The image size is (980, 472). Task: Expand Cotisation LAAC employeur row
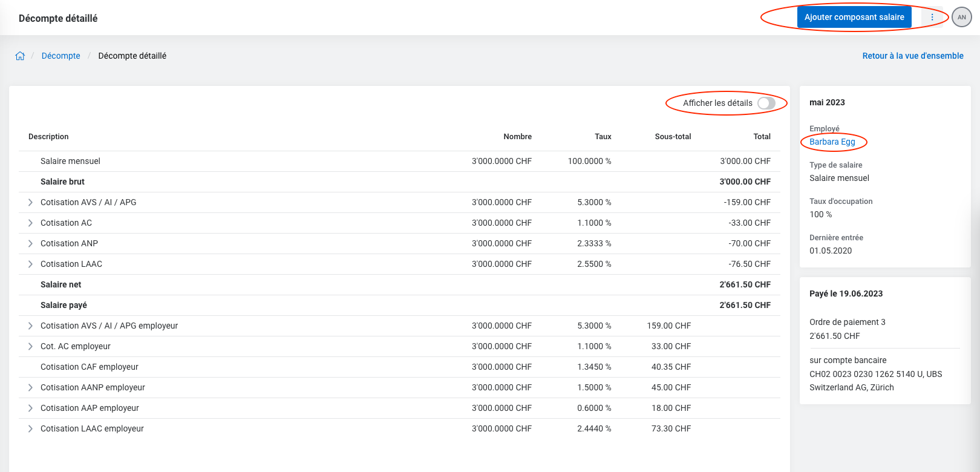click(30, 428)
